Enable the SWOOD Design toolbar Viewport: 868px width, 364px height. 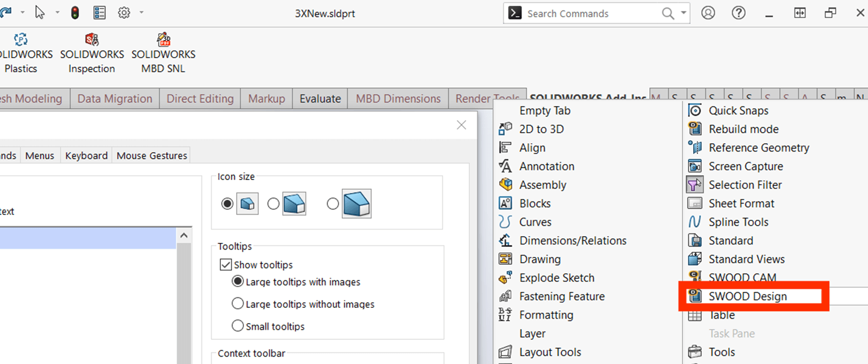point(747,296)
